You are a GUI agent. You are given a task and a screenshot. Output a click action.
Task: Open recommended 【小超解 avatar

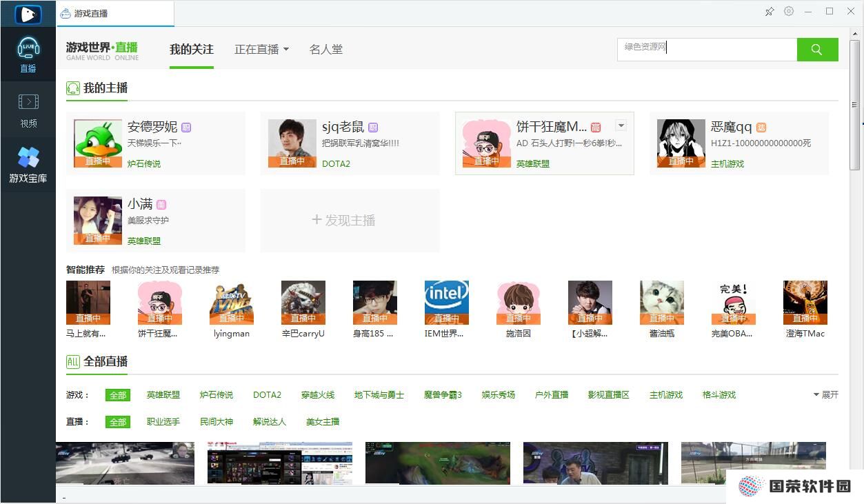point(590,303)
